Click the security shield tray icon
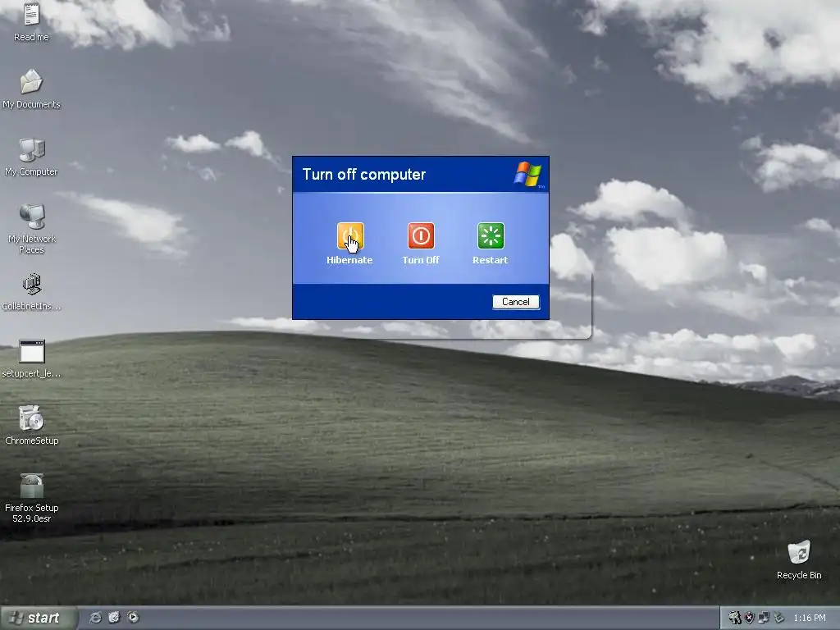This screenshot has width=840, height=630. click(x=750, y=619)
